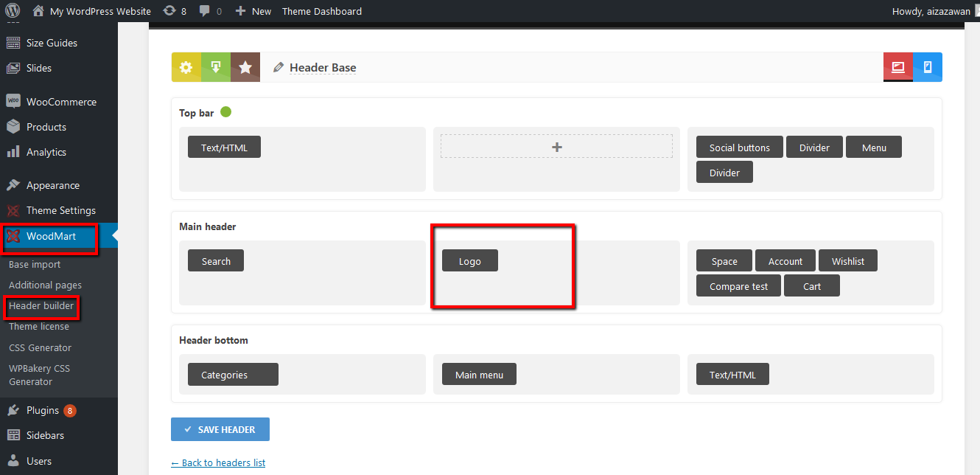Open header settings gear icon
Image resolution: width=980 pixels, height=475 pixels.
(x=186, y=67)
